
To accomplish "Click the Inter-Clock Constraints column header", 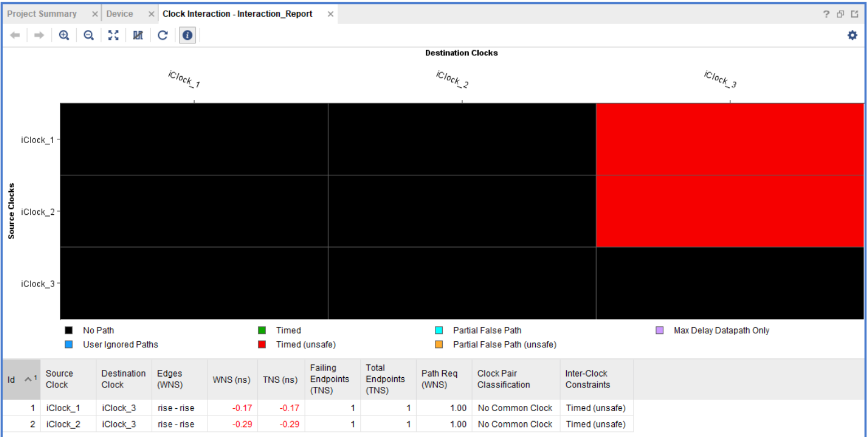I will [588, 379].
